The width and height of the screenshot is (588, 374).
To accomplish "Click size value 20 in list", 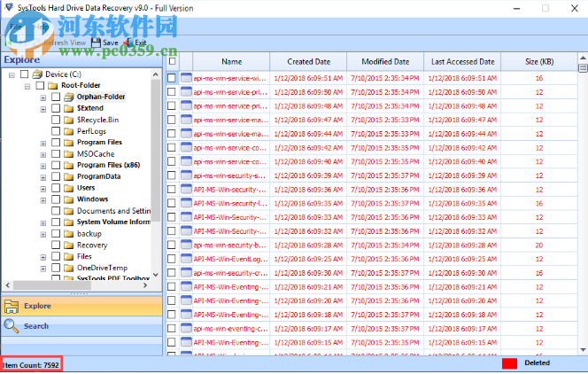I will click(x=539, y=245).
